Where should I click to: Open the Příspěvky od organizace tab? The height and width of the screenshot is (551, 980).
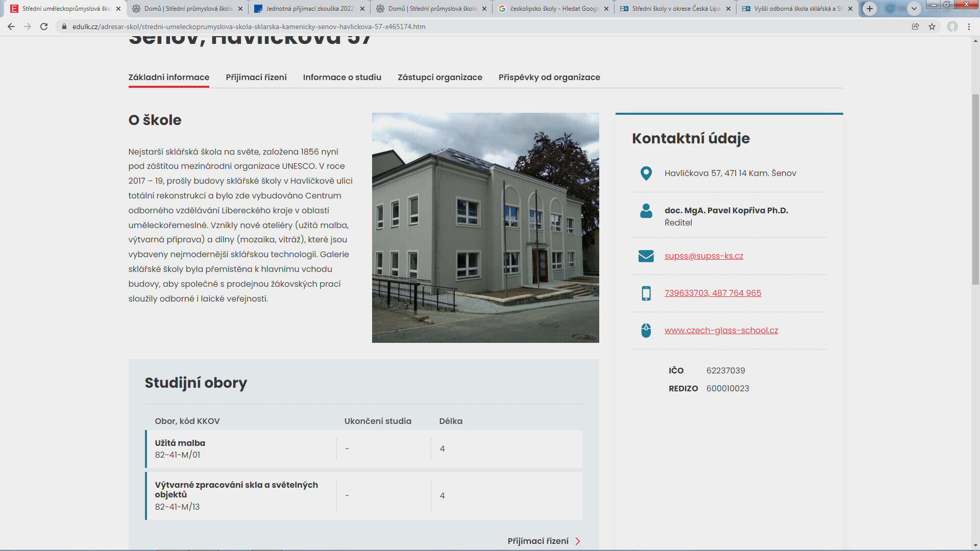[x=549, y=77]
